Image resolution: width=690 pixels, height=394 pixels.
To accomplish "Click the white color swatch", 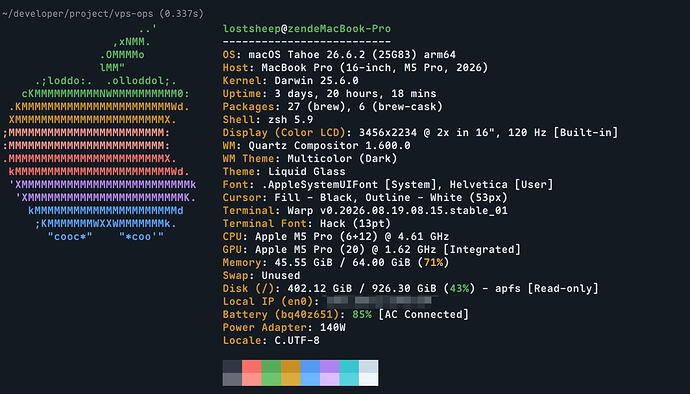I will pos(368,373).
